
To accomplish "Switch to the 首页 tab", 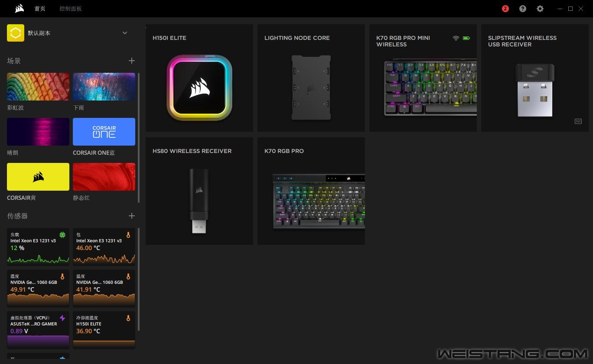I will point(40,9).
